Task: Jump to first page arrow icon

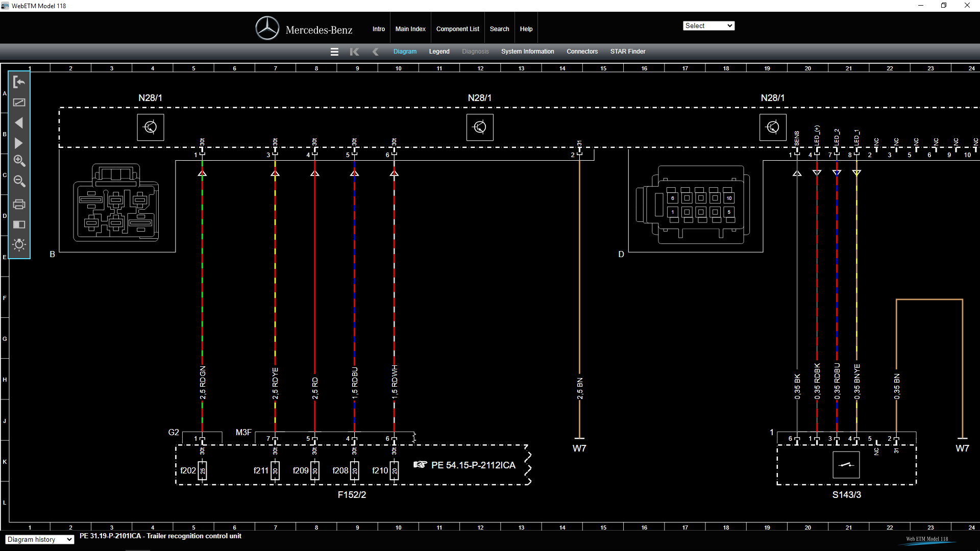Action: [x=354, y=52]
